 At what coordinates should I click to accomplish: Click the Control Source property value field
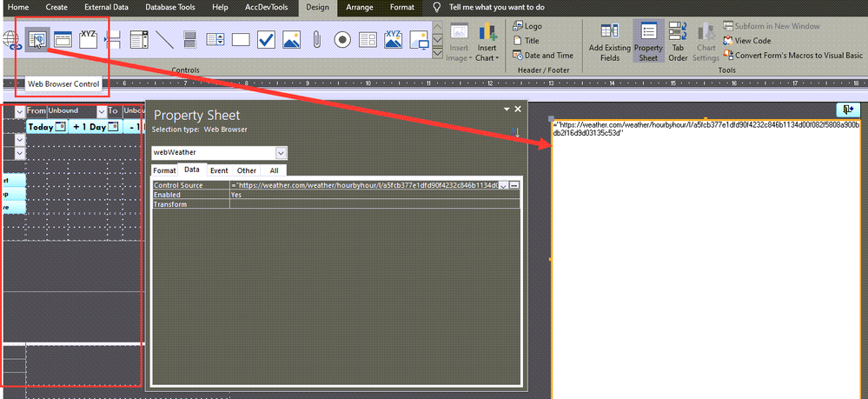364,186
